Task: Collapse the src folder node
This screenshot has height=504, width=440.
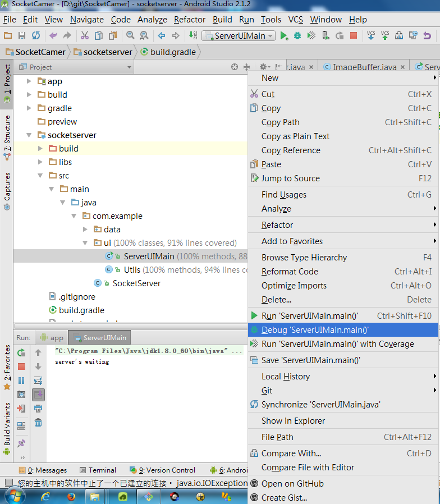Action: pyautogui.click(x=40, y=176)
